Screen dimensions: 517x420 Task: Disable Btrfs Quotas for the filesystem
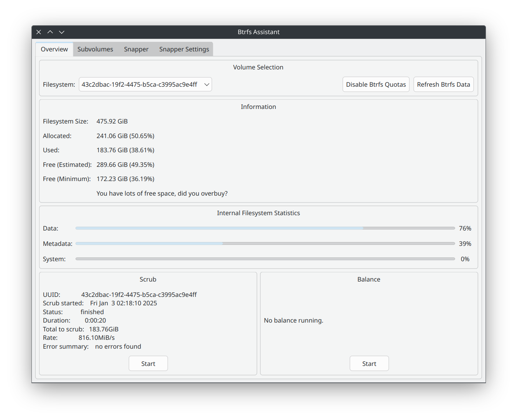tap(375, 84)
